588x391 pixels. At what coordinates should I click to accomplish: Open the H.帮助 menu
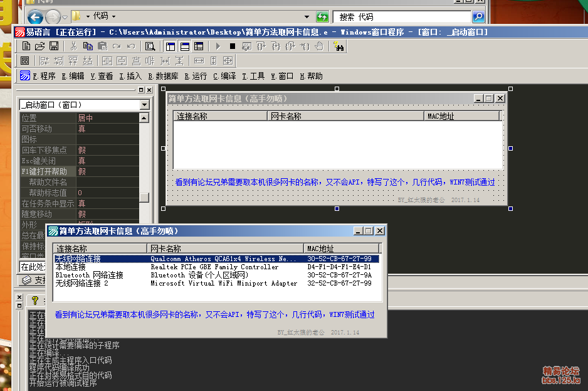[x=312, y=76]
